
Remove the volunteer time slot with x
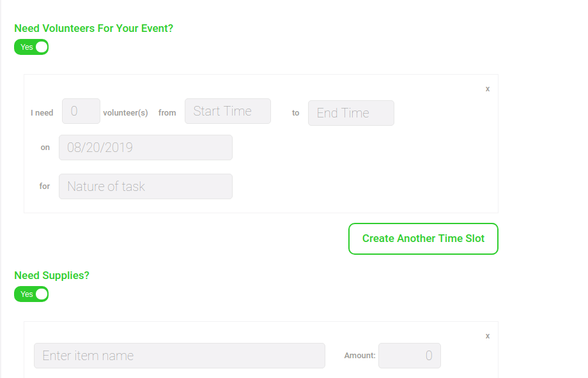point(488,89)
